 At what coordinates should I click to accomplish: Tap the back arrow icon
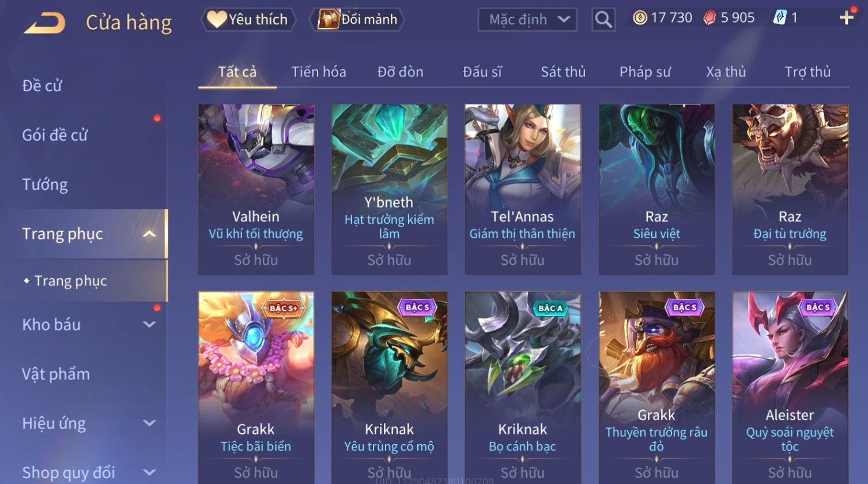pos(44,22)
